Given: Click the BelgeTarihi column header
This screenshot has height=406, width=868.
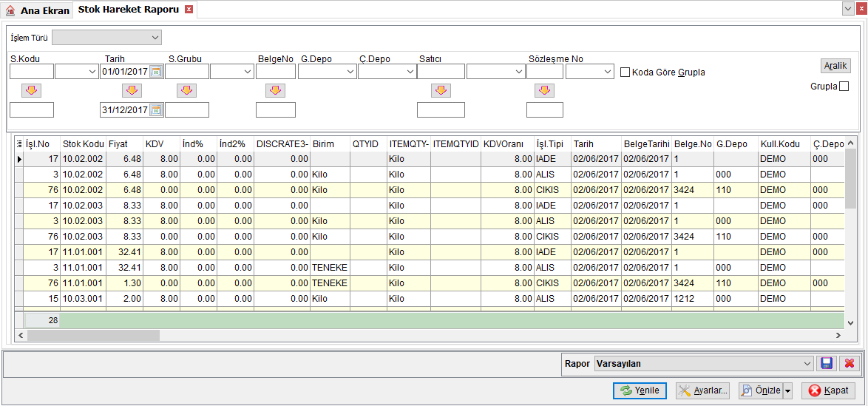Looking at the screenshot, I should (647, 144).
